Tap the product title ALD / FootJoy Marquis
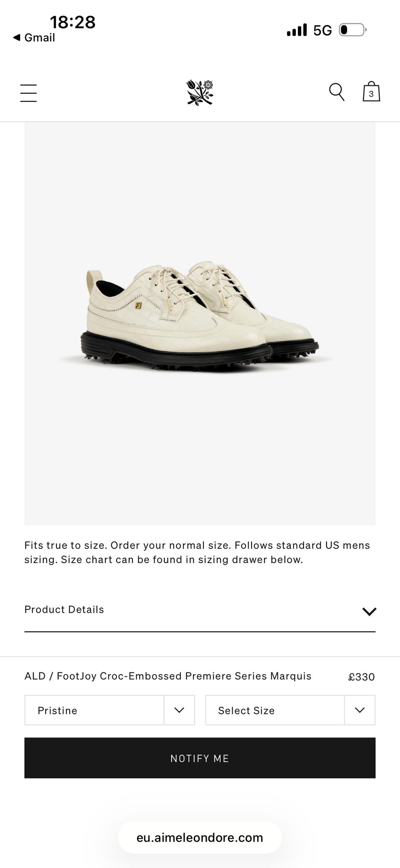Viewport: 400px width, 868px height. coord(168,676)
